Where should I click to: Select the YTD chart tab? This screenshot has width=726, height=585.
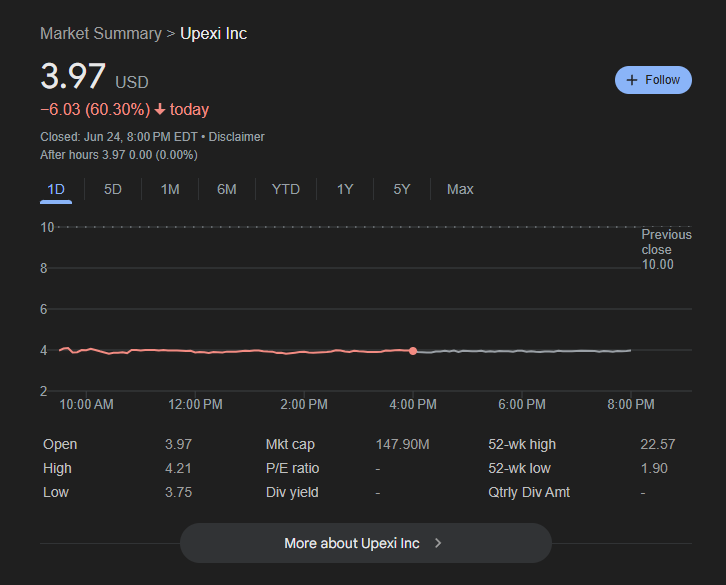pyautogui.click(x=286, y=189)
